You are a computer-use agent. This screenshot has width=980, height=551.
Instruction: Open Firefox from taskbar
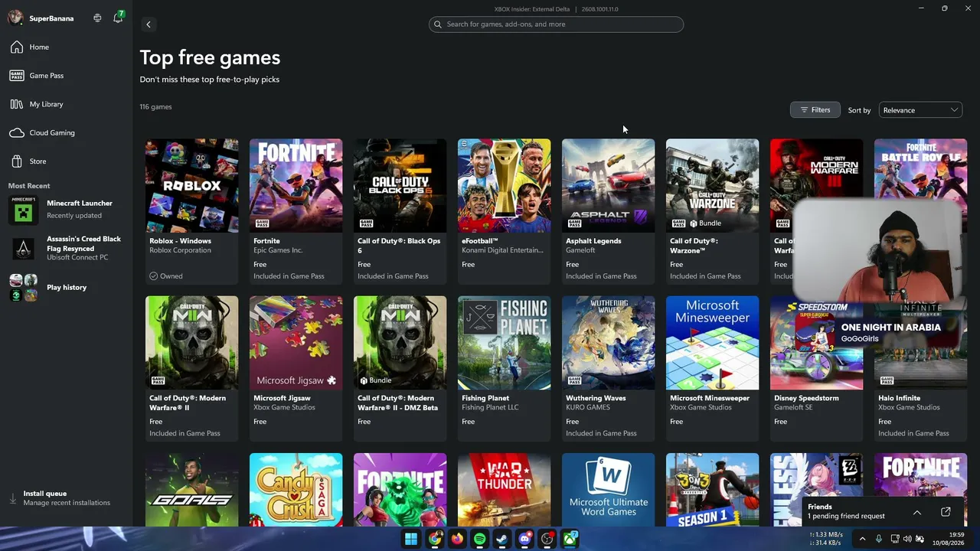click(457, 539)
